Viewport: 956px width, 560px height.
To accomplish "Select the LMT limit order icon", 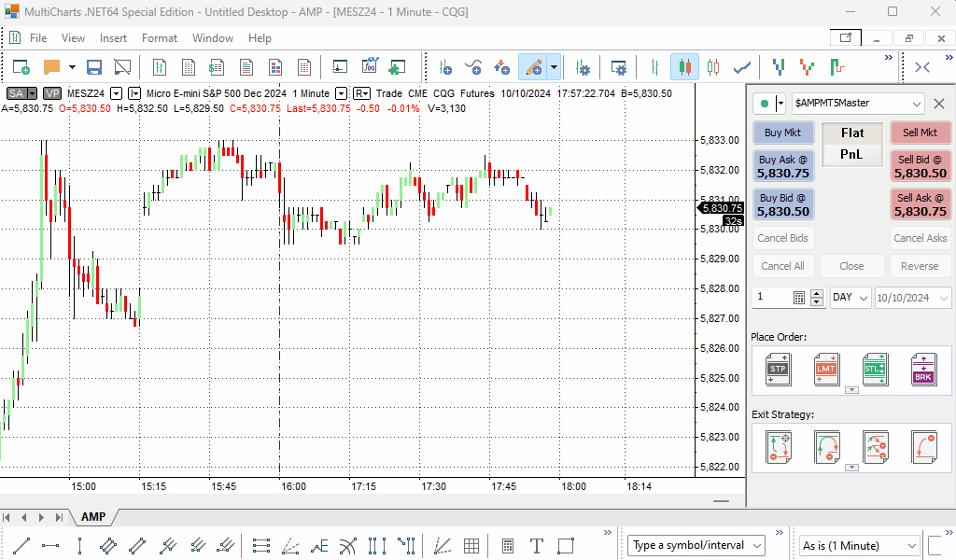I will 825,370.
